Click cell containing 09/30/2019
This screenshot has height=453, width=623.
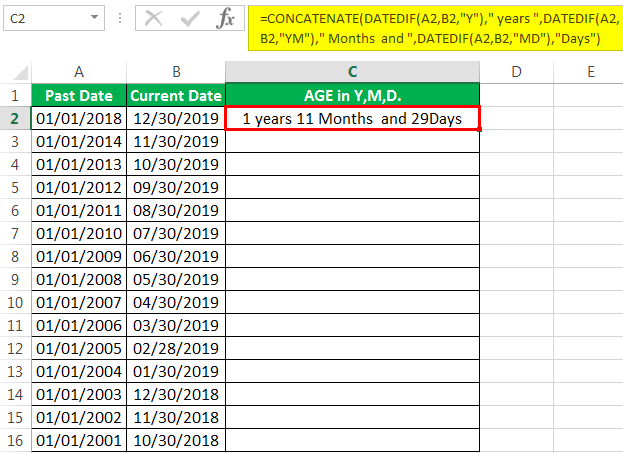[176, 187]
